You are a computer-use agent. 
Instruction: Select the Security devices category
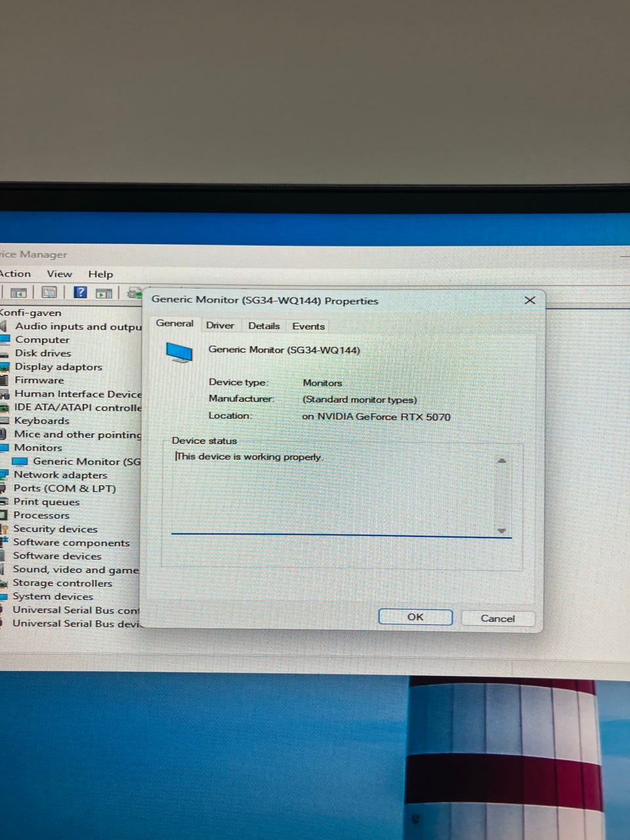[x=55, y=529]
